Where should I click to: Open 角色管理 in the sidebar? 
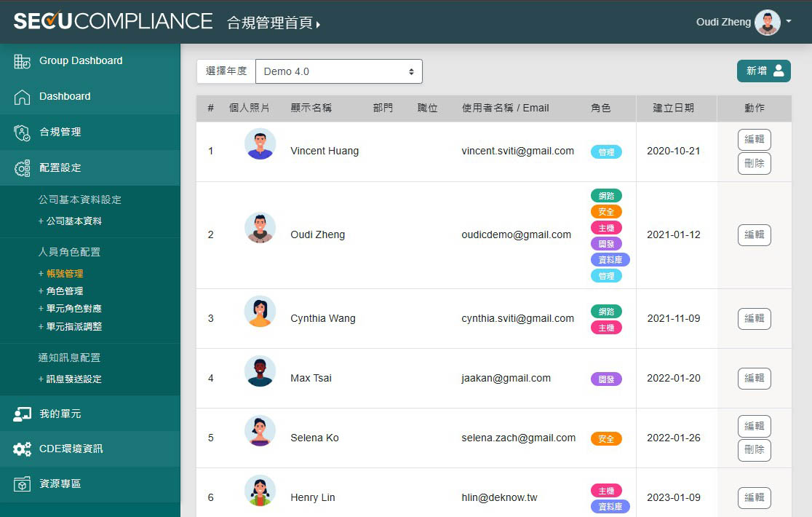[65, 291]
